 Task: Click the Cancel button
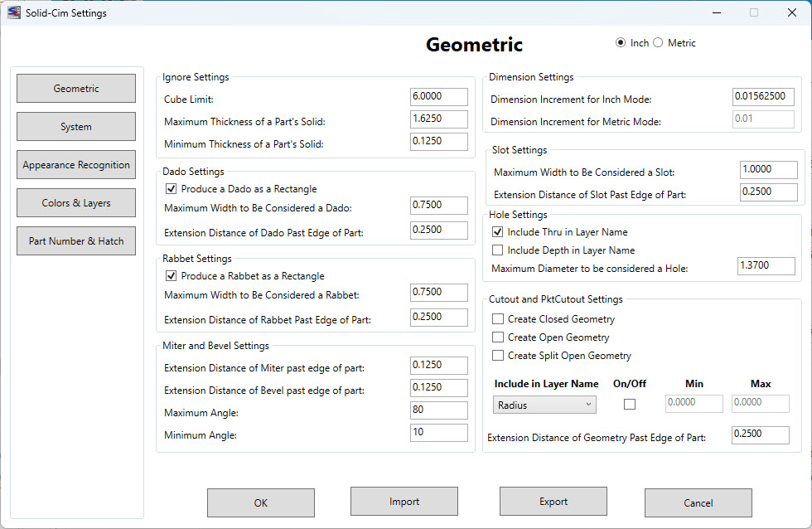pyautogui.click(x=698, y=502)
